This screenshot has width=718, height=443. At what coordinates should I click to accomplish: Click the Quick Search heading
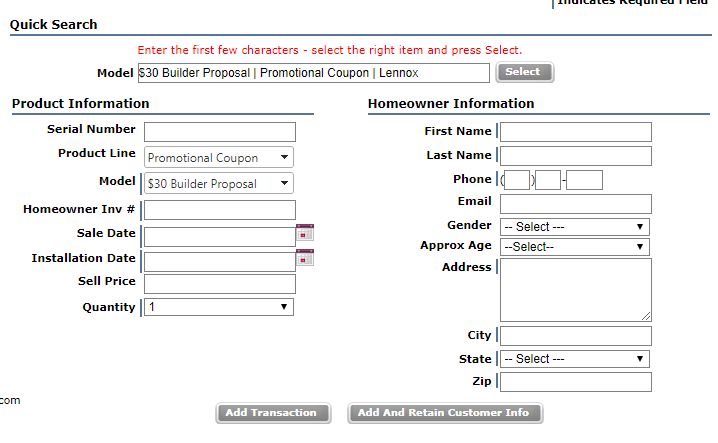coord(54,24)
